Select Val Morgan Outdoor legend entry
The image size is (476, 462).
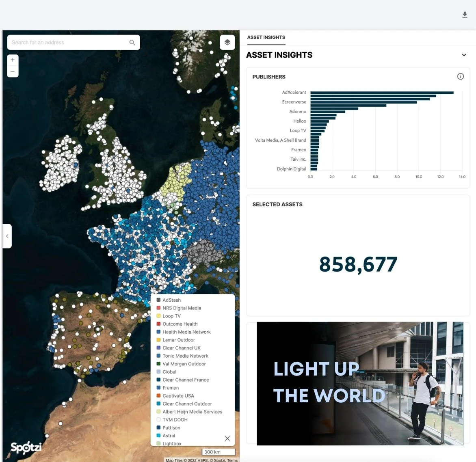coord(181,364)
